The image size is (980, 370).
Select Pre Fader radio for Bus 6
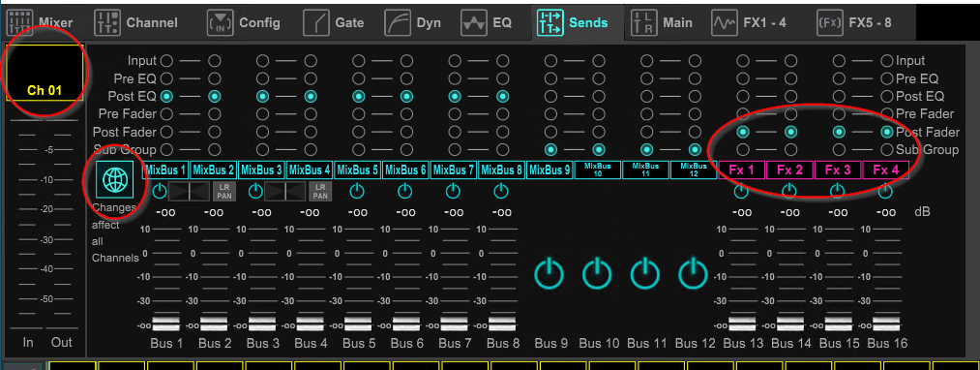(407, 114)
